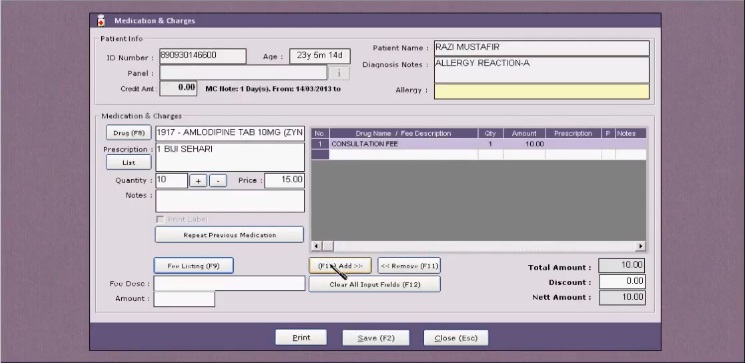Click the table's right scroll arrow
745x363 pixels.
pyautogui.click(x=641, y=246)
